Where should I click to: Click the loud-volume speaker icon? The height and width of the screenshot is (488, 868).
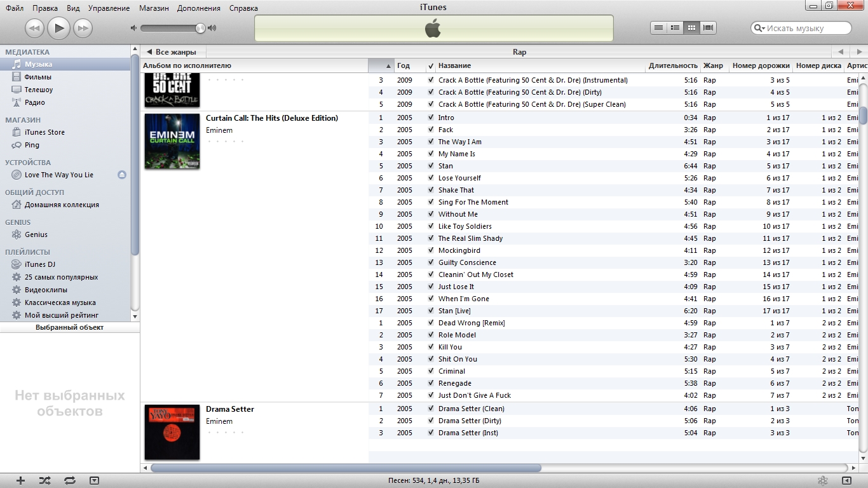(x=212, y=28)
